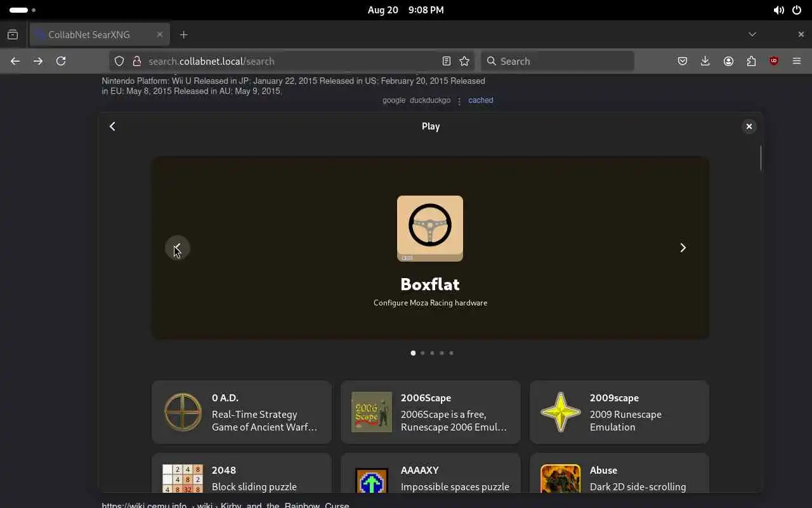Viewport: 812px width, 508px height.
Task: Open the Downloads panel
Action: [705, 61]
